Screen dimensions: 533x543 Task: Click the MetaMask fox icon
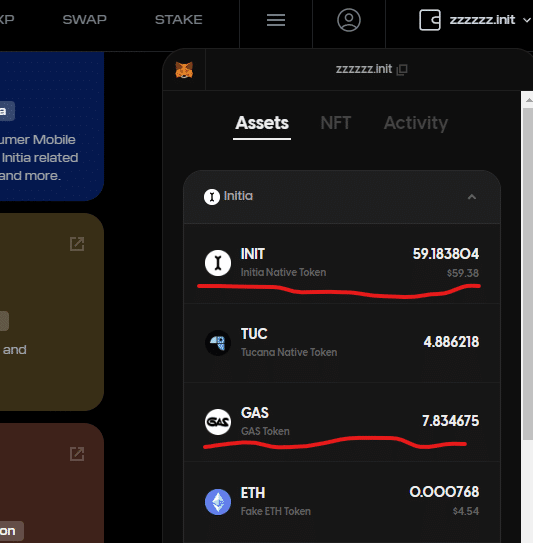184,70
